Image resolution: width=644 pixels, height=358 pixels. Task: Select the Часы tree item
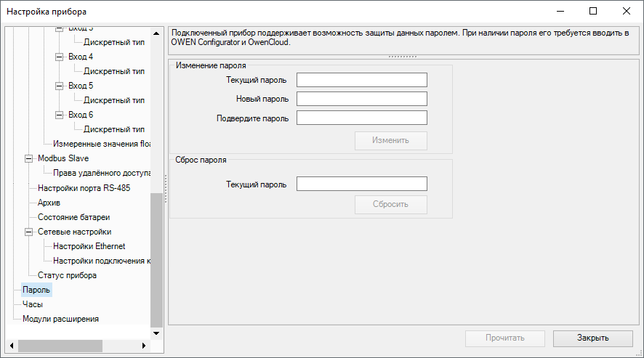point(33,304)
